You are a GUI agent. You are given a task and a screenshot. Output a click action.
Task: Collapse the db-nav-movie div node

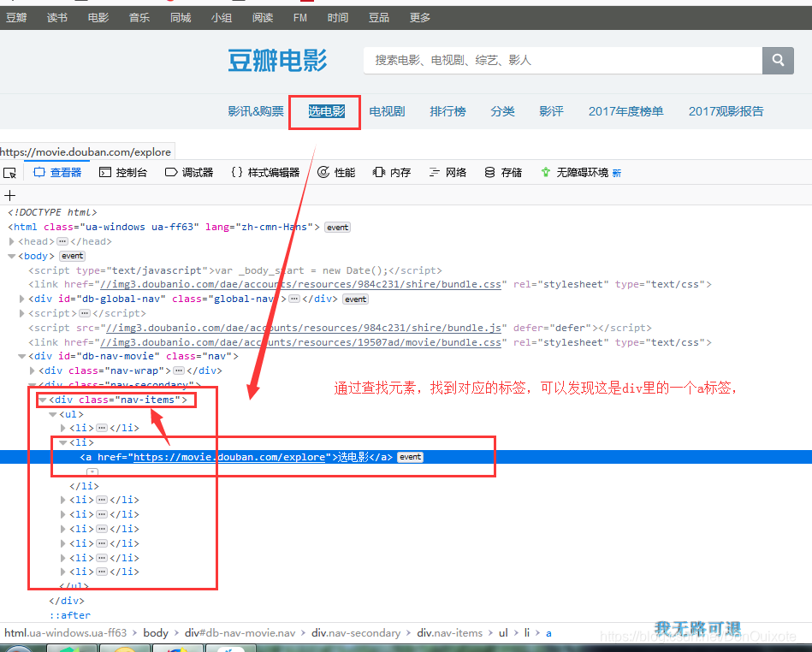point(21,356)
